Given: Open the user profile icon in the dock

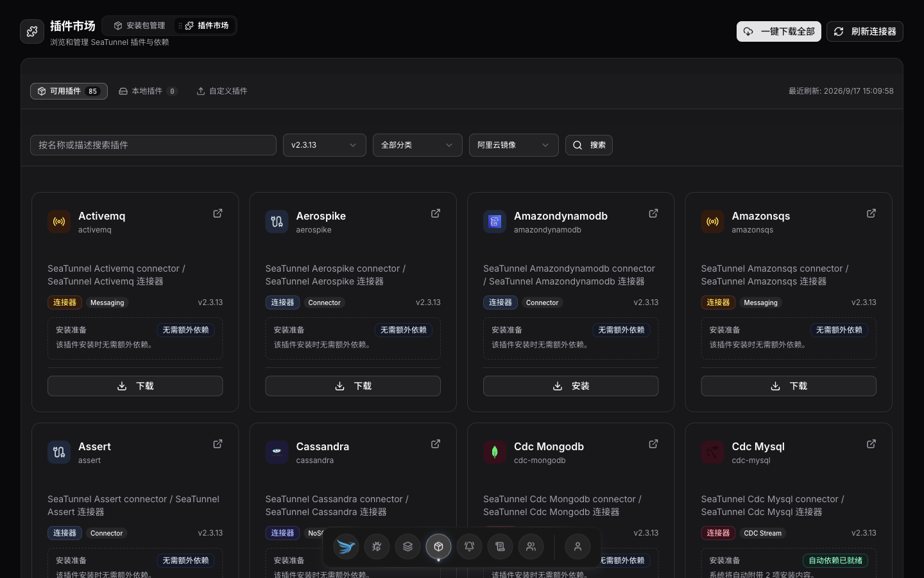Looking at the screenshot, I should coord(577,547).
